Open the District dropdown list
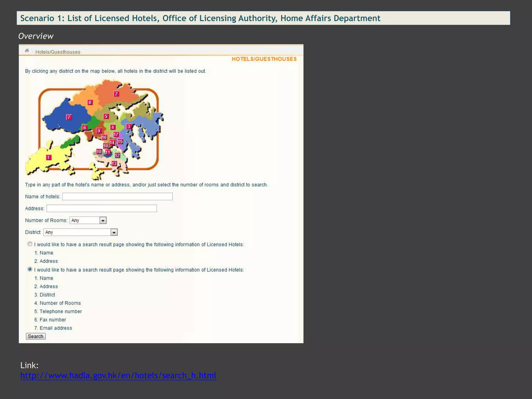 click(81, 232)
